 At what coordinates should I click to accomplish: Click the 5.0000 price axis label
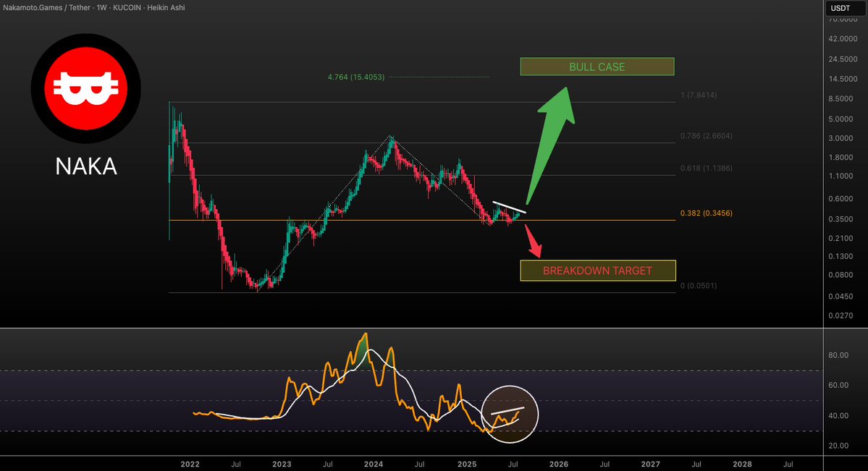[841, 119]
